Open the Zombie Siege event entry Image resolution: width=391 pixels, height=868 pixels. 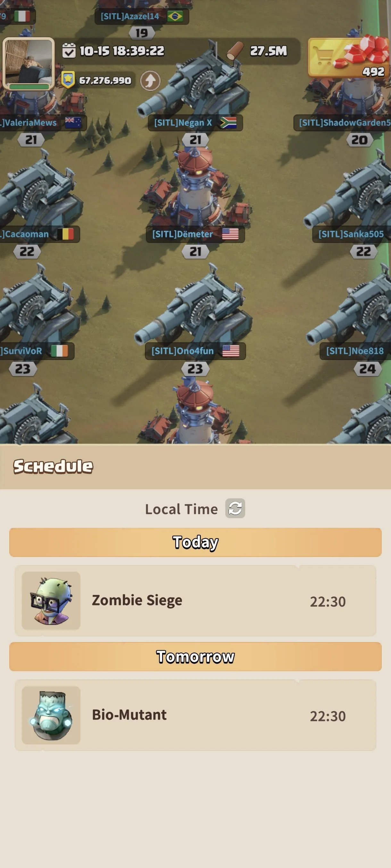[x=195, y=601]
